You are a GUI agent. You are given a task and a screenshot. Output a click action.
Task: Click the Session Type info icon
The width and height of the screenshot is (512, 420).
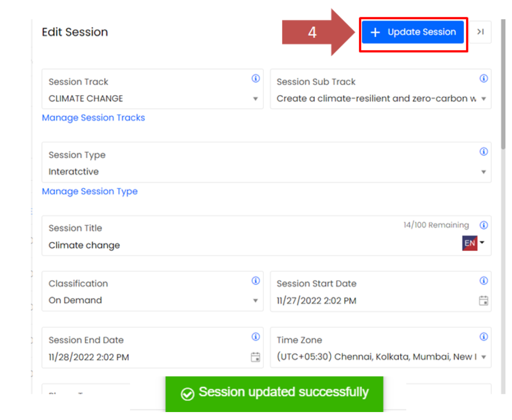pos(483,152)
